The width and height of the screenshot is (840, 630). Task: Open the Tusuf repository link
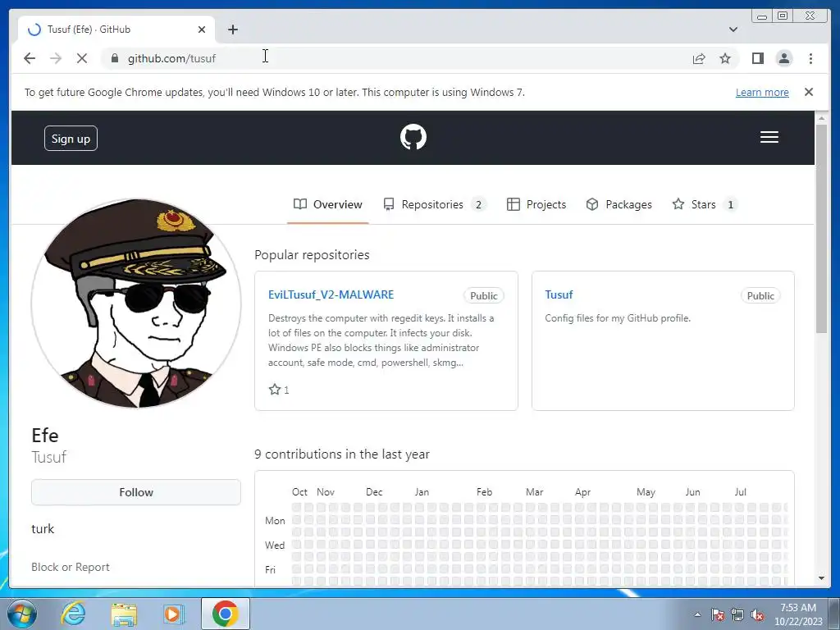click(559, 294)
